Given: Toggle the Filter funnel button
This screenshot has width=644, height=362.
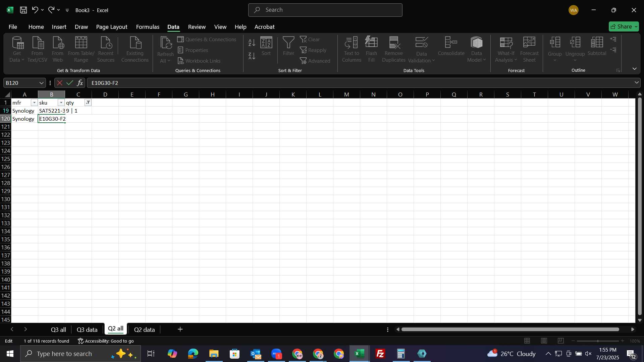Looking at the screenshot, I should click(288, 46).
